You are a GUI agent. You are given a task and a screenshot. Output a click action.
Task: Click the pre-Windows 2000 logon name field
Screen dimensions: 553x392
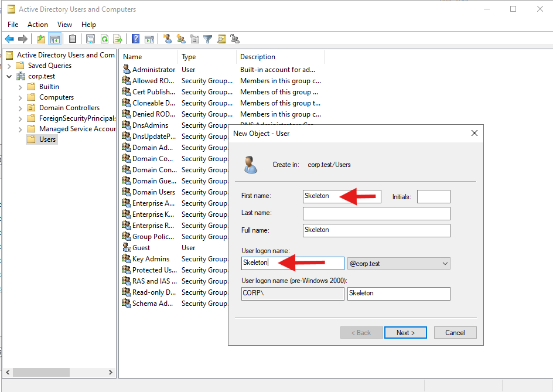click(x=398, y=294)
